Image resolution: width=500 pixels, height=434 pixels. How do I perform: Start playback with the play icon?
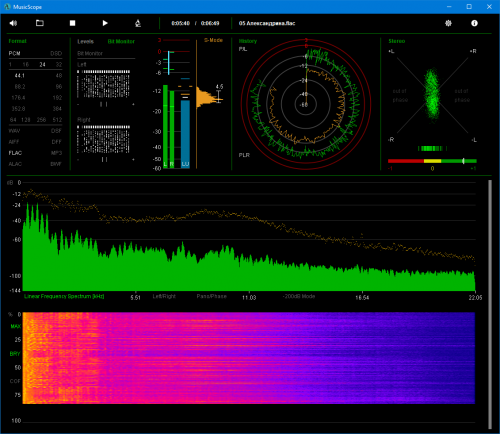[105, 23]
